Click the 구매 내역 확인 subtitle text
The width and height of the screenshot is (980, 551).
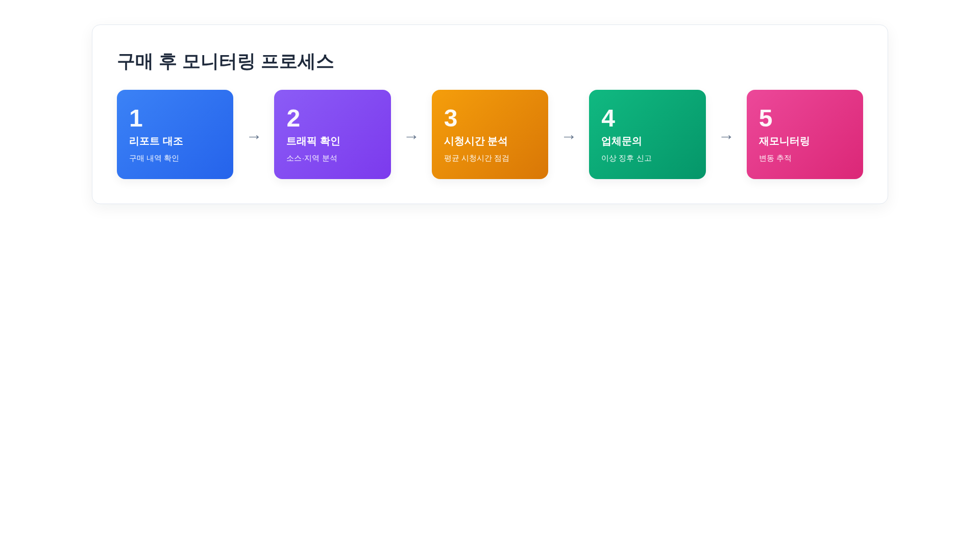point(155,158)
